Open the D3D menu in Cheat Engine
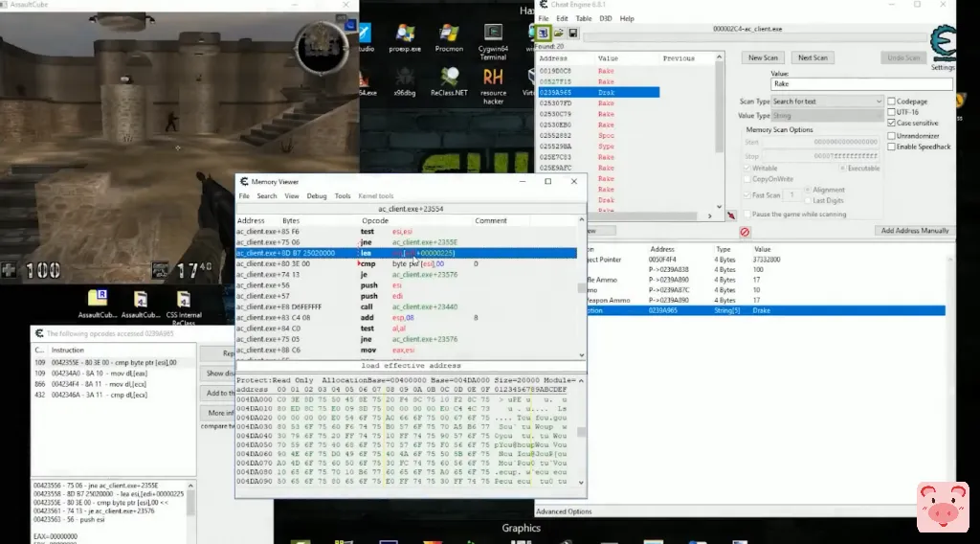 tap(605, 19)
